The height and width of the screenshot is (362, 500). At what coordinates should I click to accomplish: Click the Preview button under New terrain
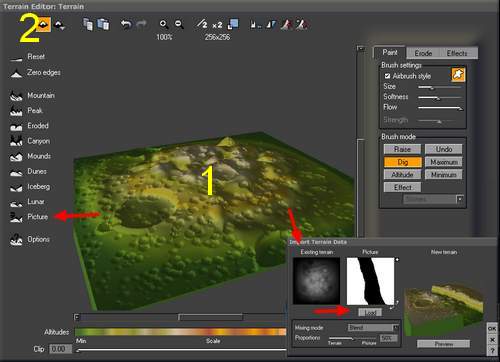[443, 344]
